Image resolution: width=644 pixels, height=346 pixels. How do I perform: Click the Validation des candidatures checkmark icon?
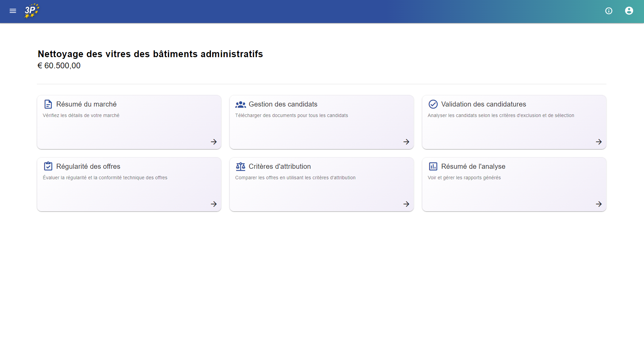pyautogui.click(x=433, y=104)
